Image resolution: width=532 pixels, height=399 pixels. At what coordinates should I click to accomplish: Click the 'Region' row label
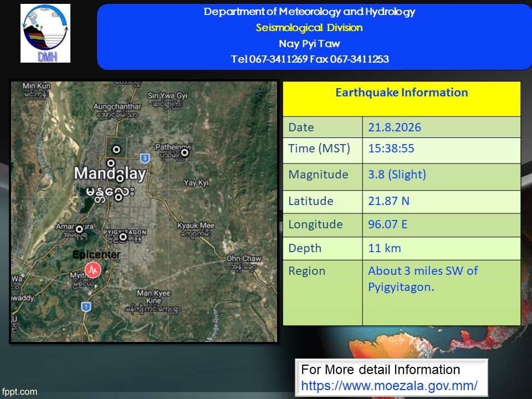coord(306,271)
